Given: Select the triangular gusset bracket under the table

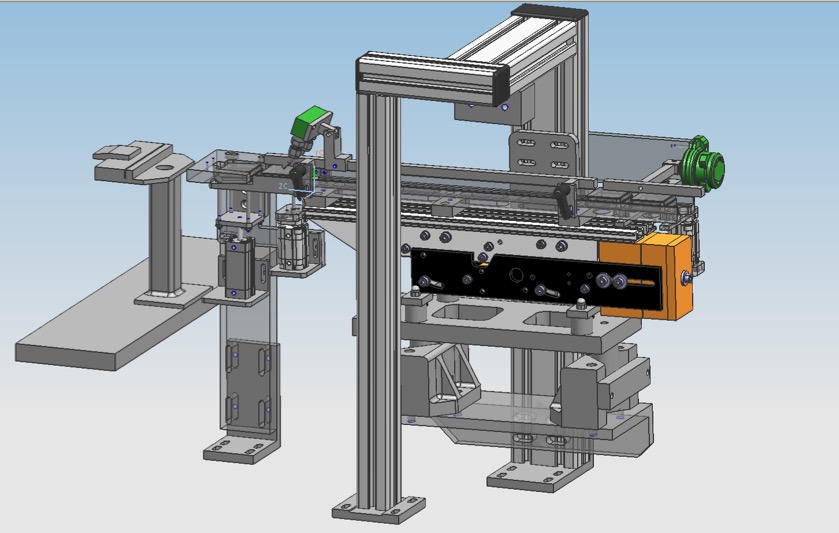Looking at the screenshot, I should coord(441,380).
